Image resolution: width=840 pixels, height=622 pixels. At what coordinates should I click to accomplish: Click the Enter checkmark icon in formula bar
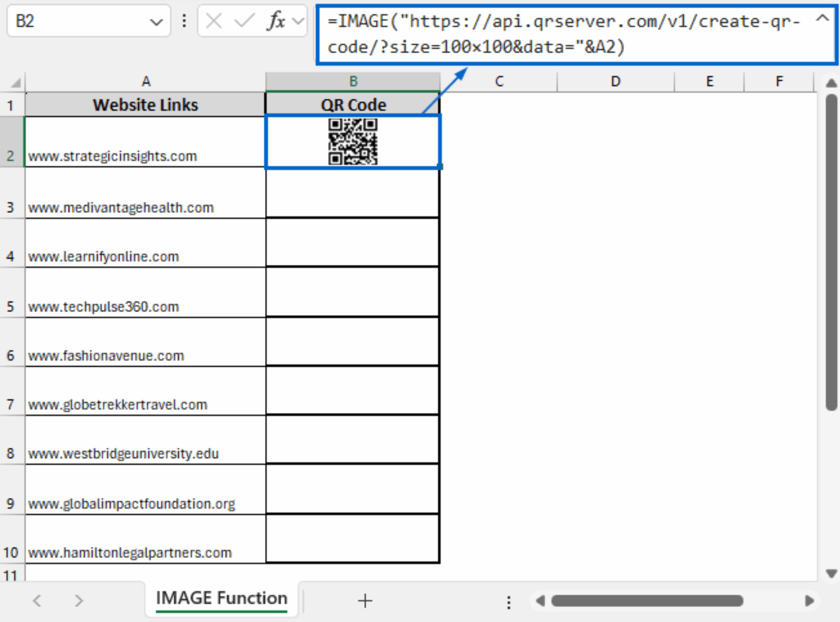tap(244, 21)
